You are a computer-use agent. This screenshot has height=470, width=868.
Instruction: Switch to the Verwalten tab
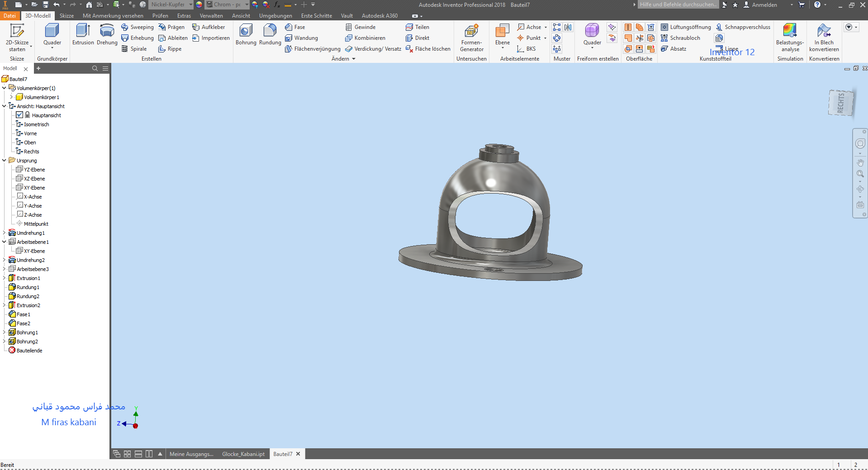point(211,16)
